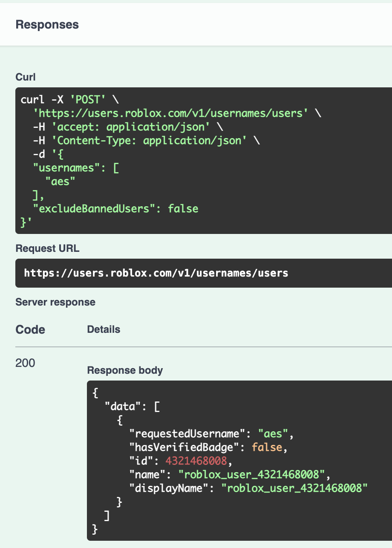This screenshot has width=392, height=548.
Task: Click "aes" in the curl request body
Action: click(61, 182)
